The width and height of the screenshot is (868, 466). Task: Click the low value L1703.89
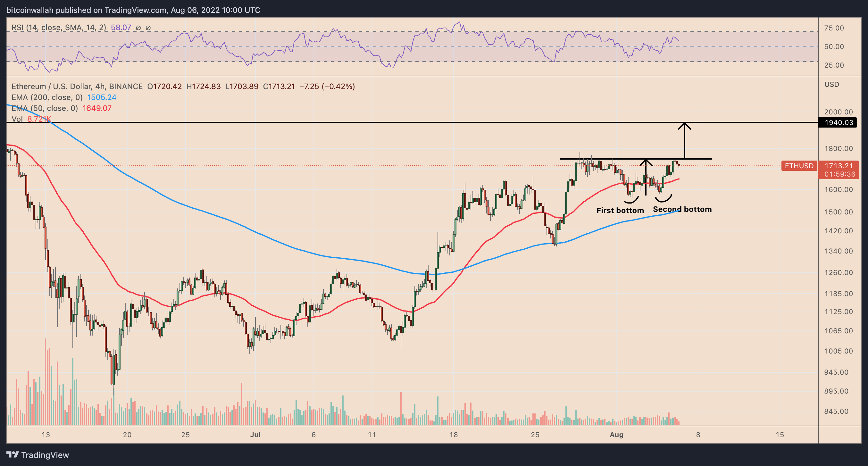242,87
